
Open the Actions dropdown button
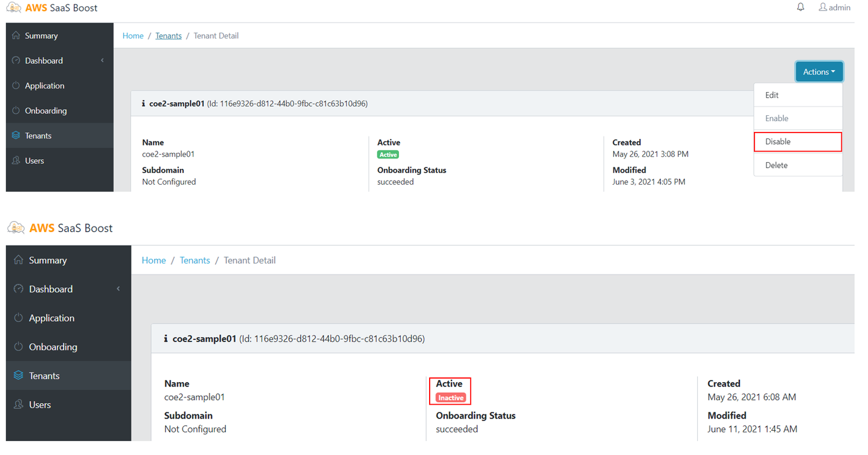tap(819, 72)
